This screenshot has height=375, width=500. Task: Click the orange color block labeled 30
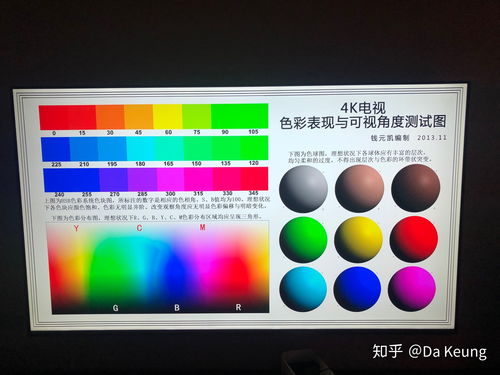110,117
